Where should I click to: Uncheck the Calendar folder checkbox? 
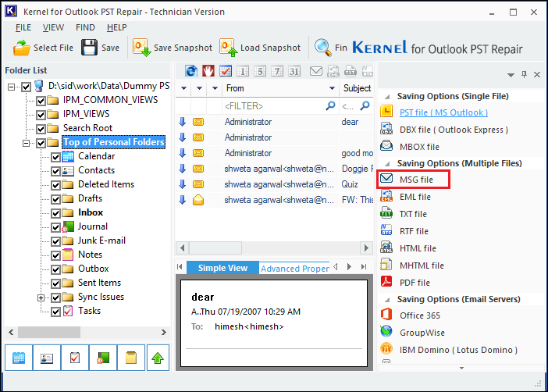[55, 157]
